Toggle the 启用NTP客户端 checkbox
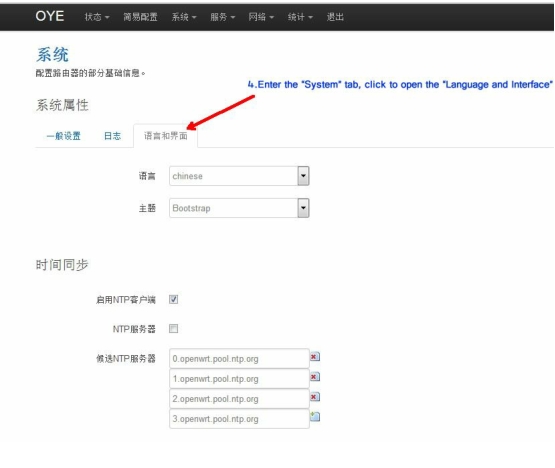The height and width of the screenshot is (468, 555). tap(173, 299)
